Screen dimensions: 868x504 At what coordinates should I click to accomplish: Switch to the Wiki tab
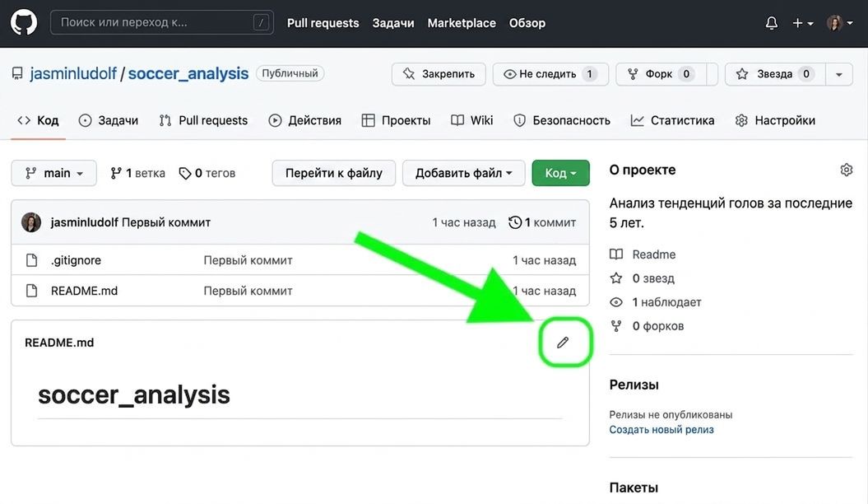[x=472, y=120]
